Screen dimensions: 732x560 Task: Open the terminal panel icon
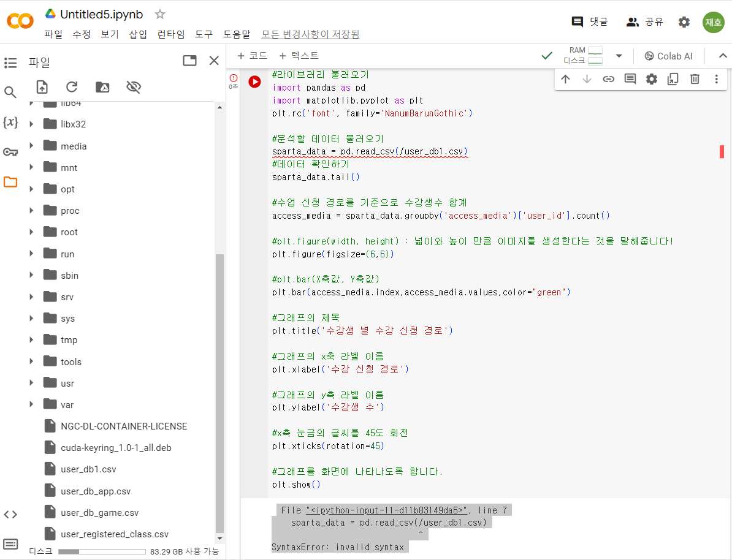[x=10, y=544]
